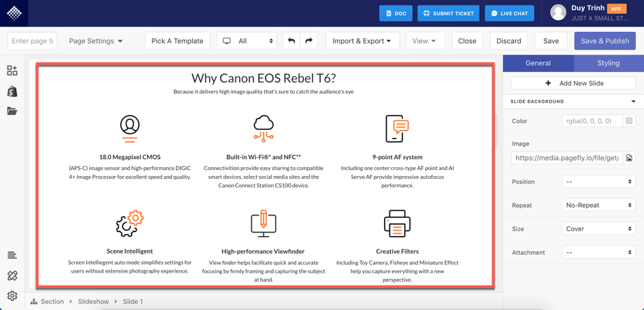Open the page outline list icon

(x=12, y=255)
